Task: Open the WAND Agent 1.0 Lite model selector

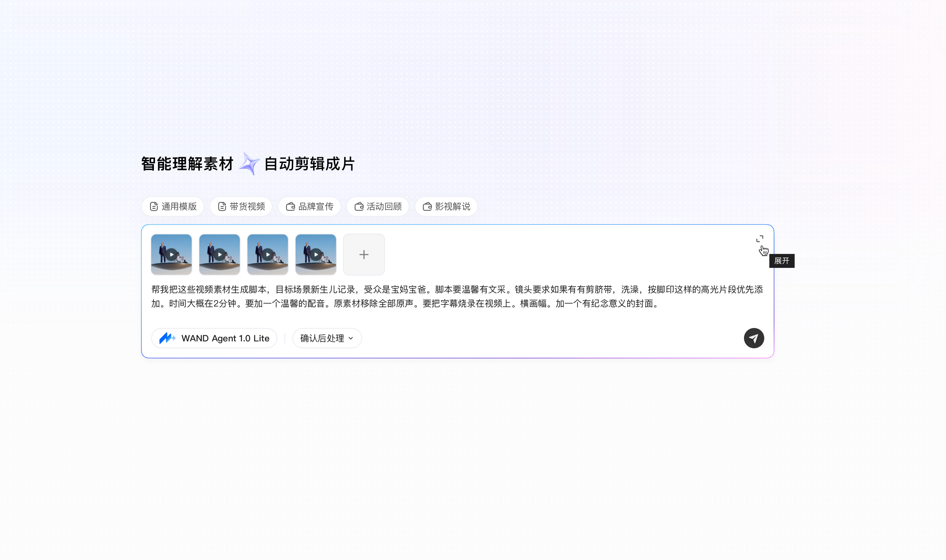Action: point(214,338)
